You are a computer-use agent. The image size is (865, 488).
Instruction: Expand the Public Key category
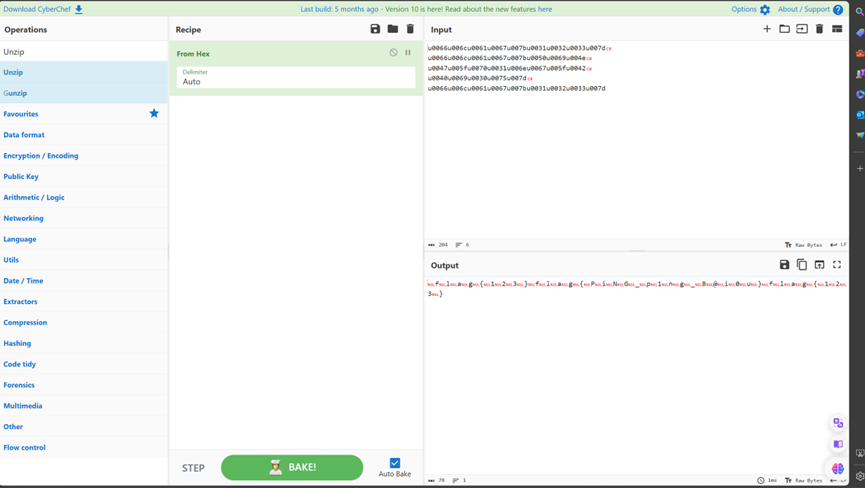point(84,176)
